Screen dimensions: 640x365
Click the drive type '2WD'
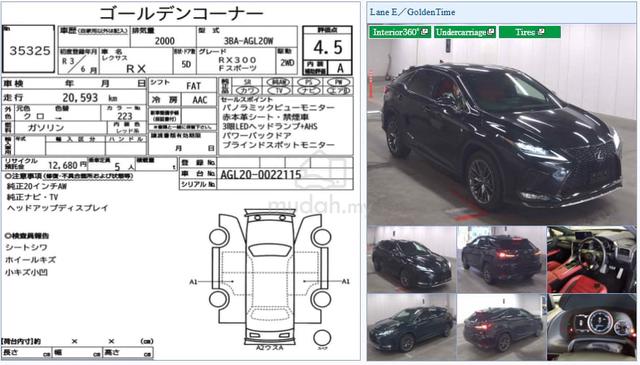(x=287, y=63)
